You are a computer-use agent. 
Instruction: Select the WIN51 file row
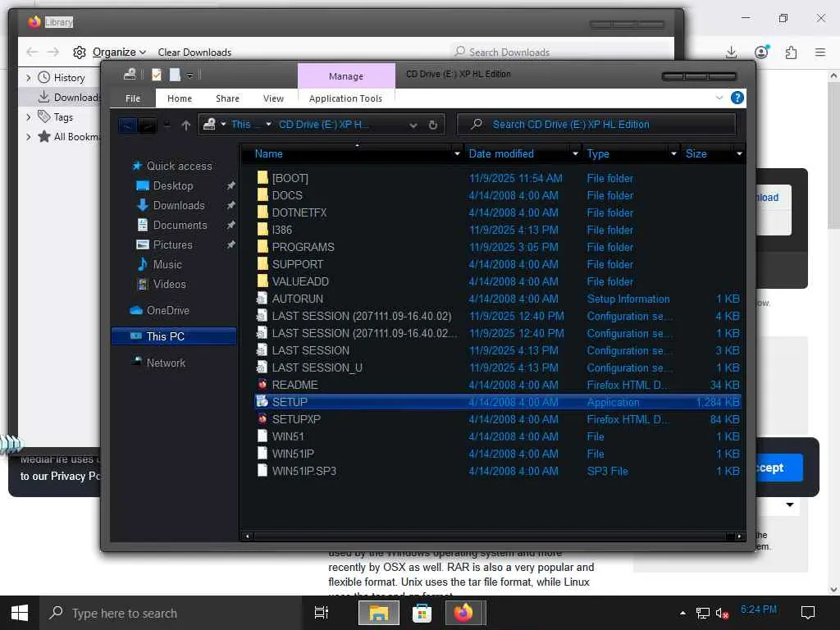point(498,436)
